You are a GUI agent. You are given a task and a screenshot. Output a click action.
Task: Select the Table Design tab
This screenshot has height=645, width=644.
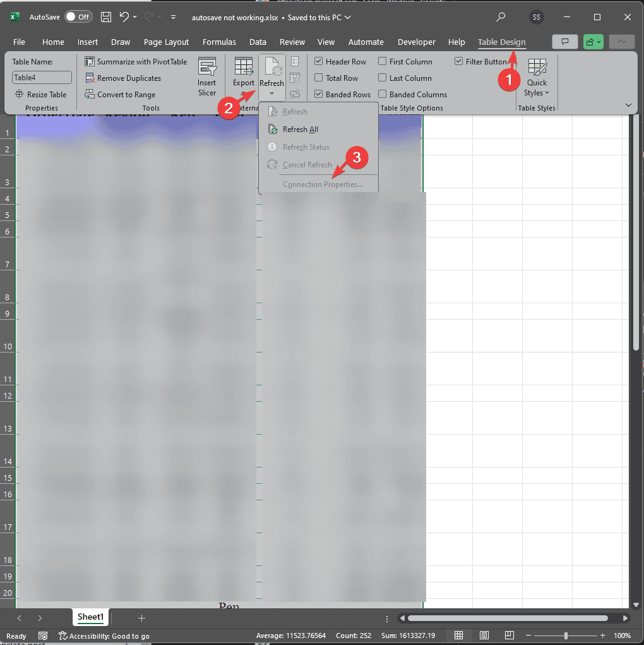[x=501, y=42]
